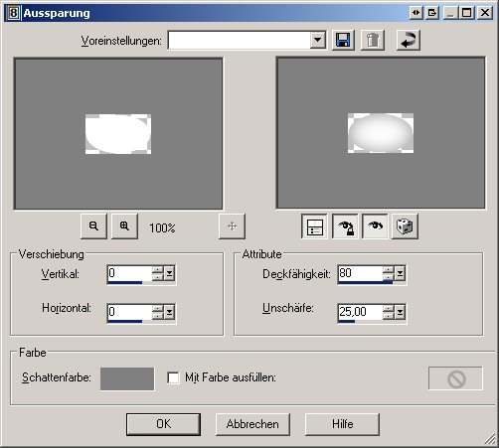
Task: Zoom out the preview with minus magnifier
Action: point(93,226)
